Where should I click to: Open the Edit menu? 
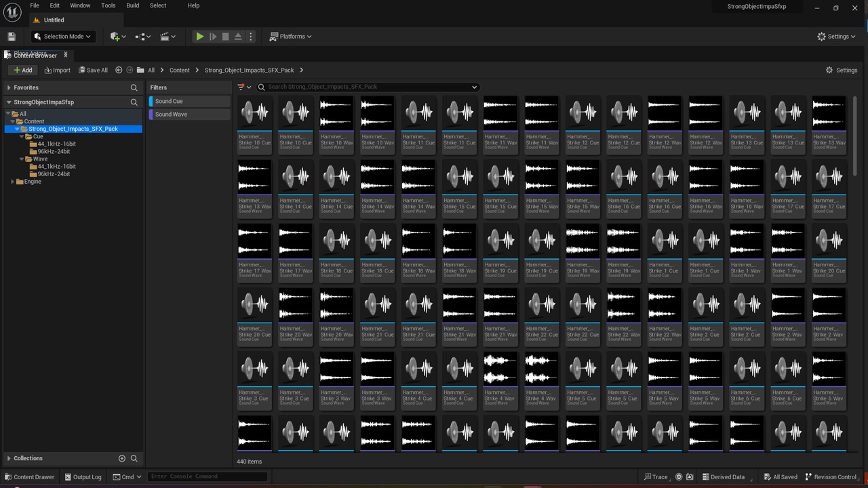55,5
